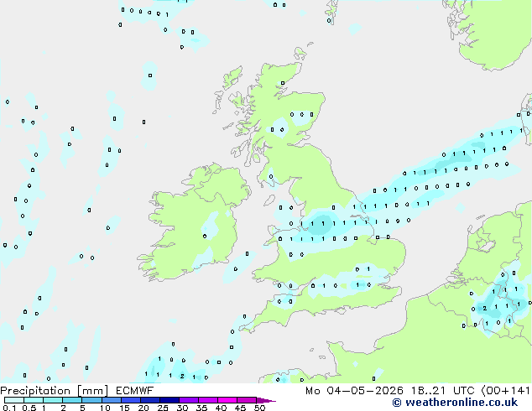Select the 10–15 mm legend color swatch
This screenshot has height=411, width=532.
[111, 400]
